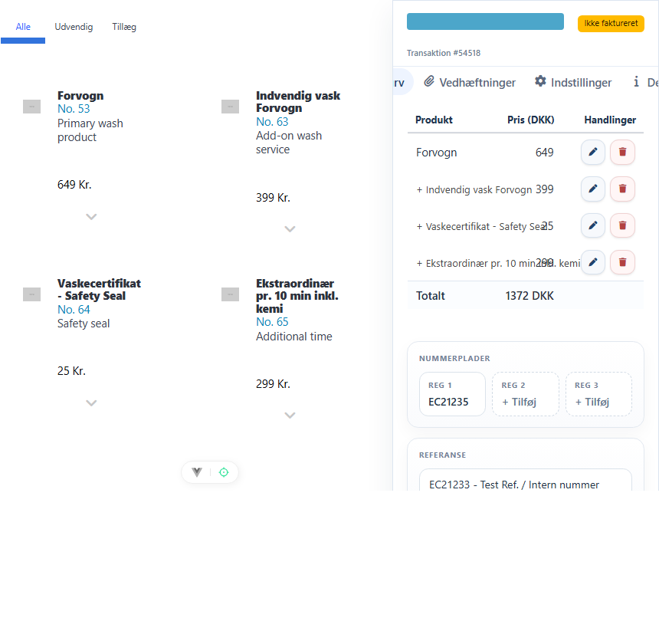Add a plate in REG 3 slot

[x=598, y=394]
